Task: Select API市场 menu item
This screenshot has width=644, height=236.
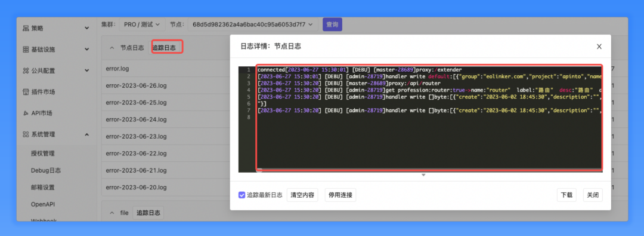Action: (42, 113)
